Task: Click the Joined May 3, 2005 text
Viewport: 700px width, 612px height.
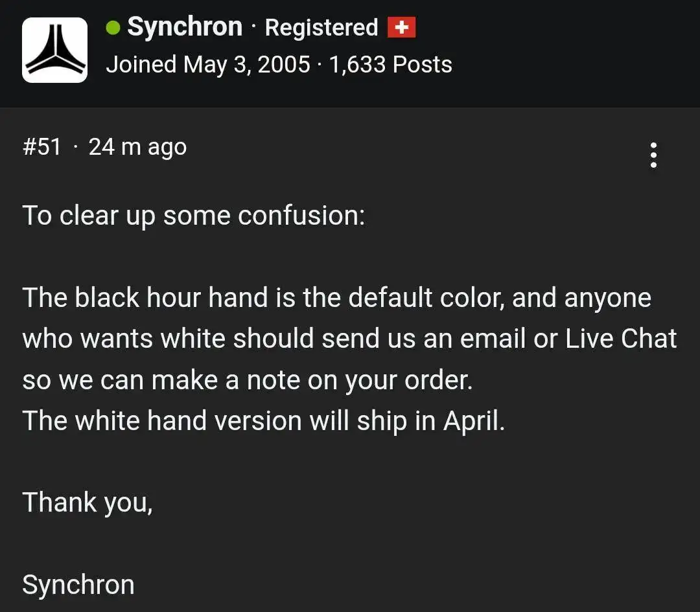Action: (x=207, y=64)
